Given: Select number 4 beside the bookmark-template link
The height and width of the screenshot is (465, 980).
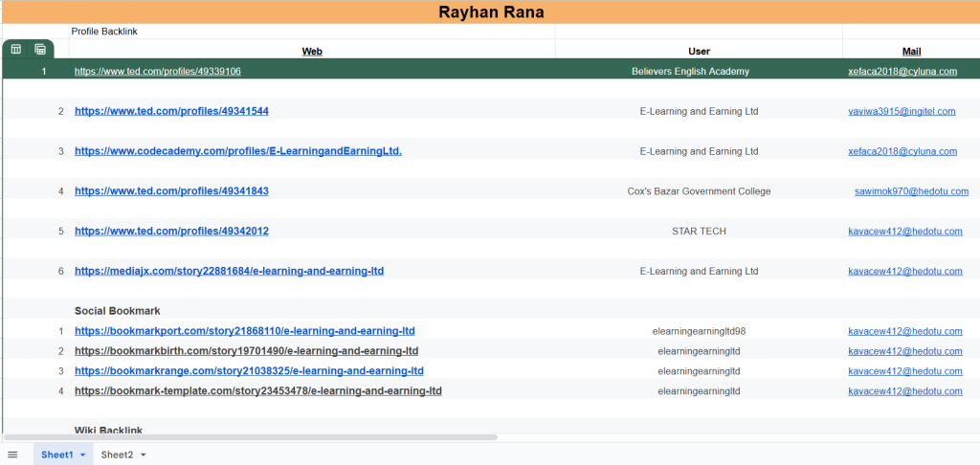Looking at the screenshot, I should click(60, 391).
